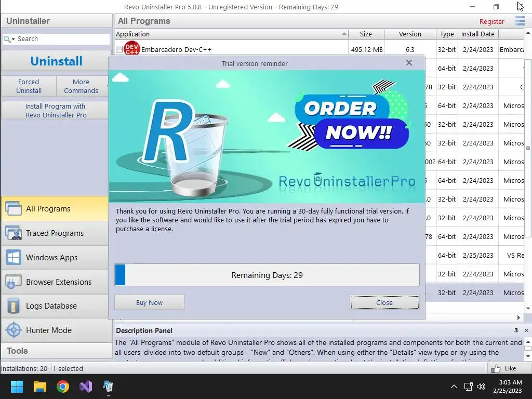Sort by the Type column header
The image size is (532, 399).
pos(447,34)
